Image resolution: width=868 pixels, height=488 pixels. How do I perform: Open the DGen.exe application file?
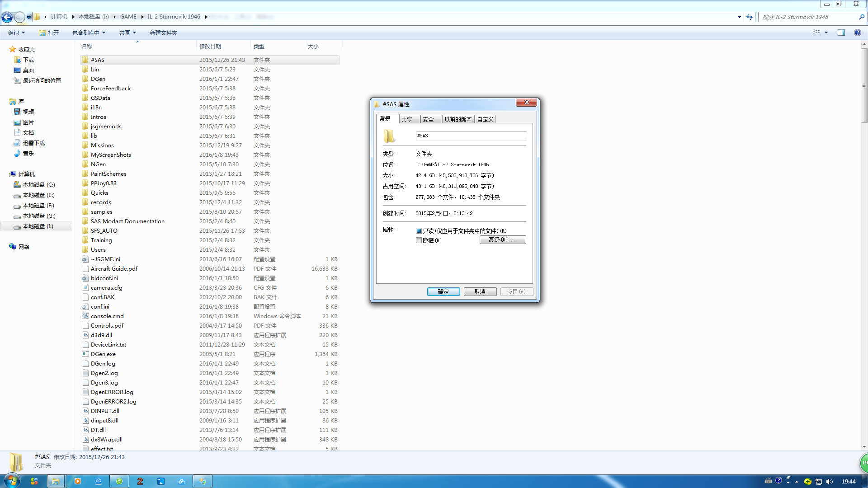(x=103, y=354)
